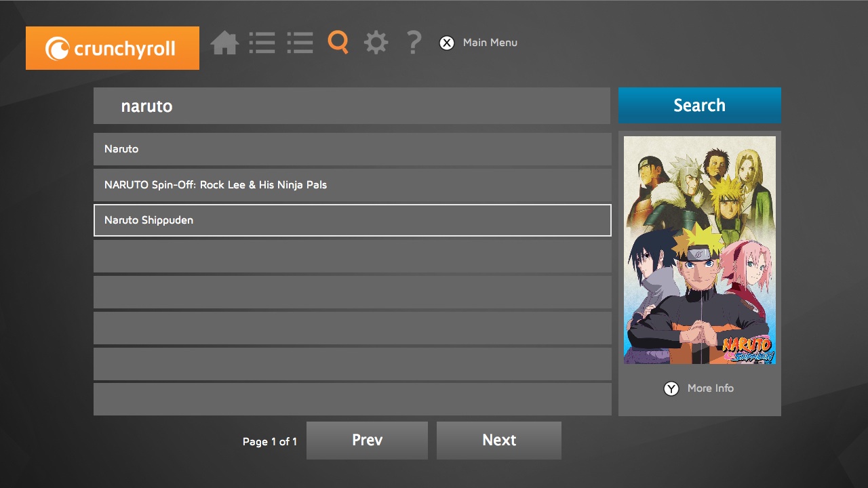Screen dimensions: 868x488
Task: Go to the Next results page
Action: click(498, 441)
